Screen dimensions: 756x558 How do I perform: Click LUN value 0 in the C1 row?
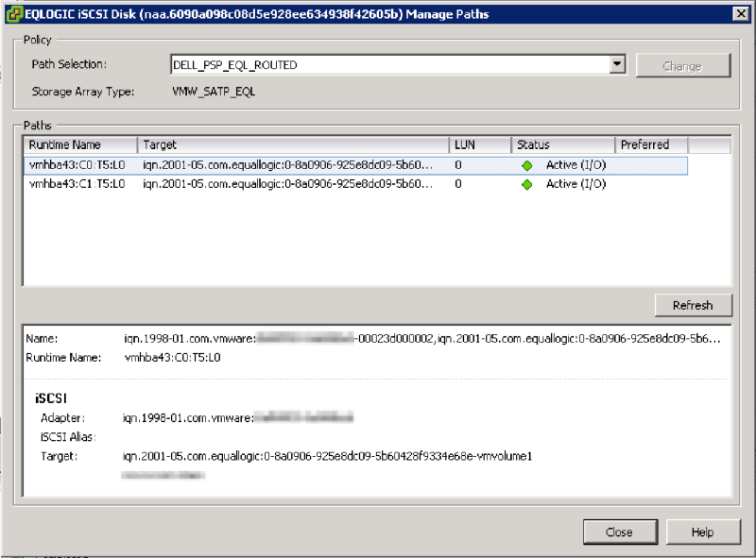(458, 184)
